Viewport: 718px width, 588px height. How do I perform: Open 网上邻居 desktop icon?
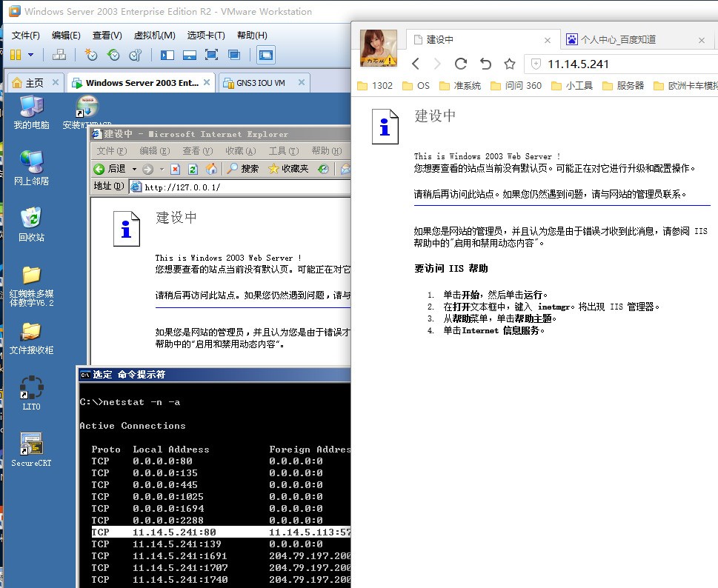tap(31, 168)
